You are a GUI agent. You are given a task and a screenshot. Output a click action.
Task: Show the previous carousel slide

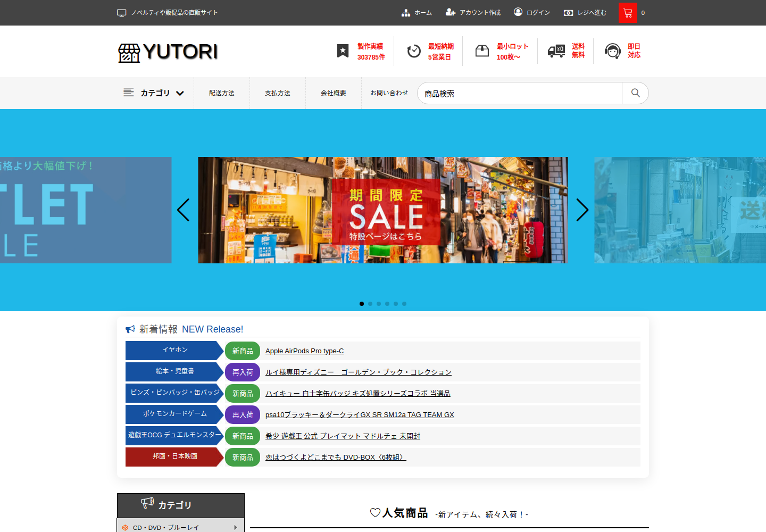(183, 210)
